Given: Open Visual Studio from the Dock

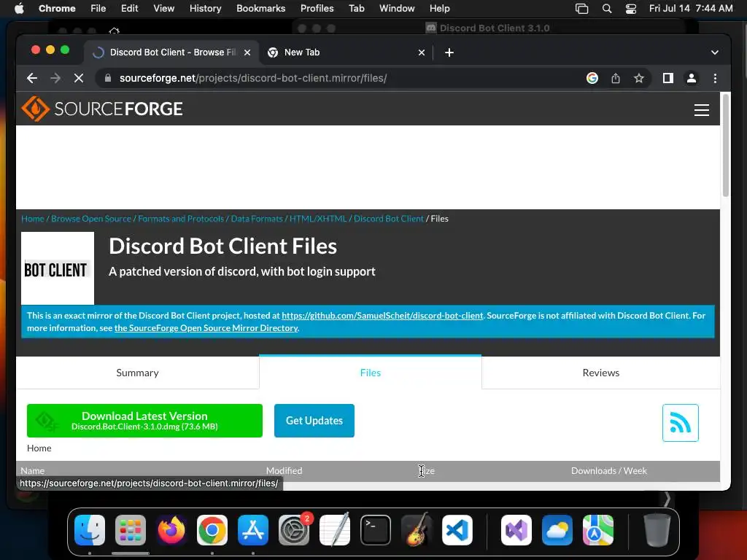Looking at the screenshot, I should [x=516, y=530].
